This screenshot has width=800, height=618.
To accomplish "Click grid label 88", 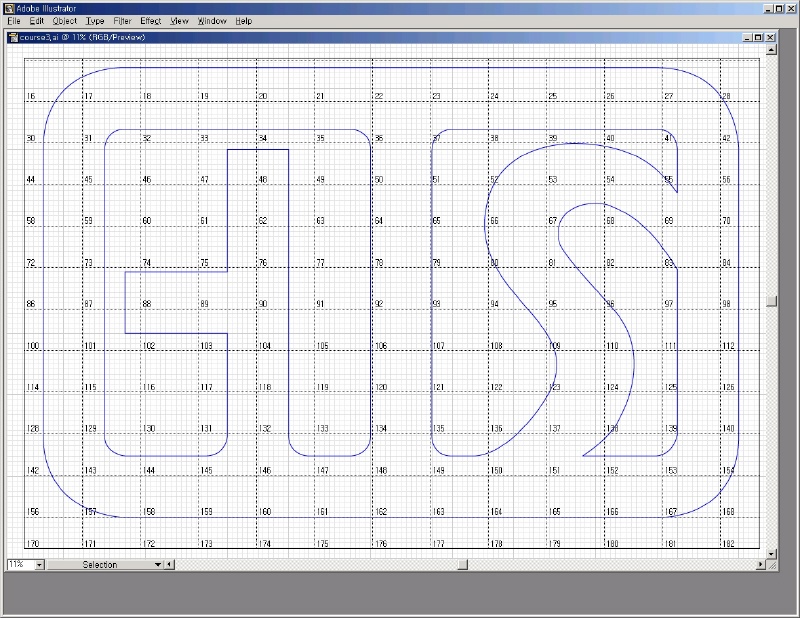I will [x=147, y=304].
